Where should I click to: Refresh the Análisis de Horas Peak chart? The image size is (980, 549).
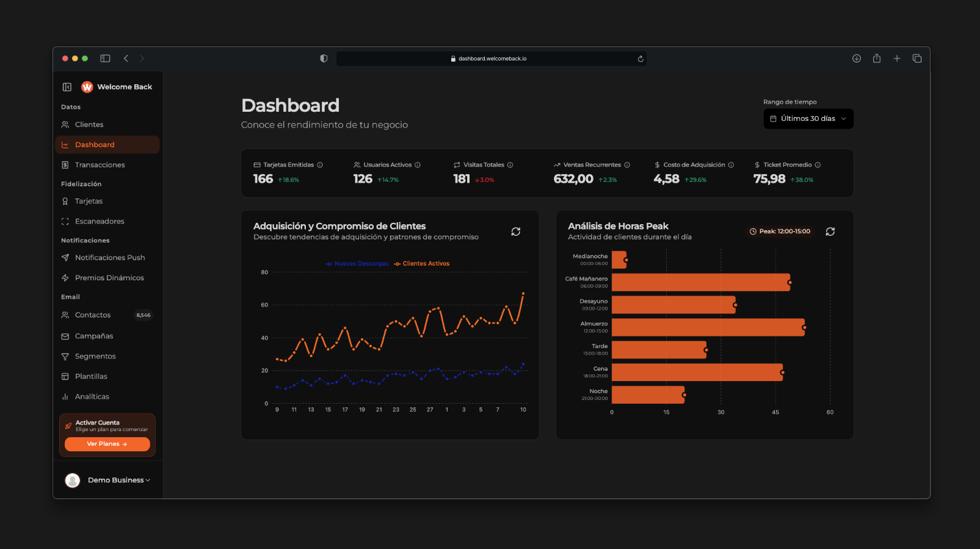[x=830, y=231]
